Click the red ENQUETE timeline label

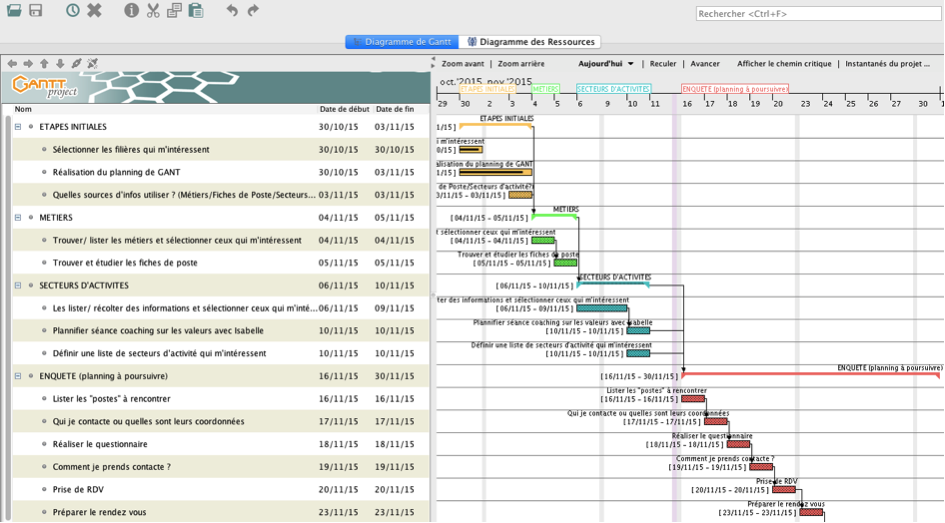coord(735,89)
